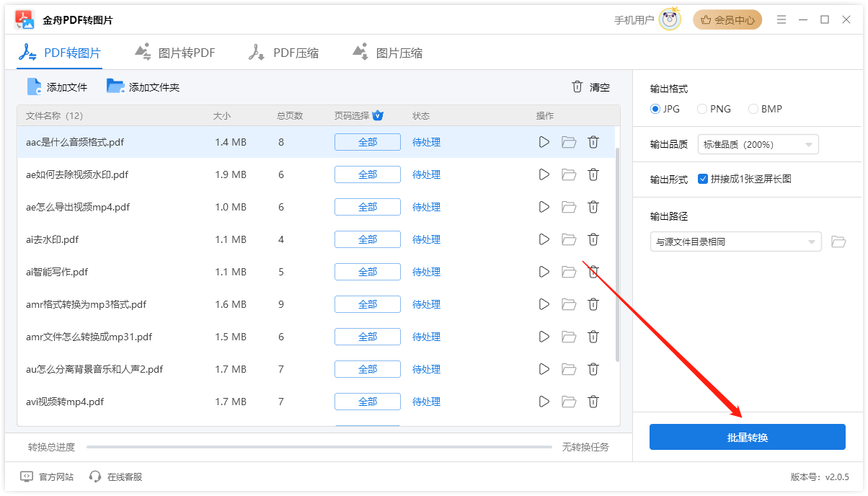
Task: Select BMP output format
Action: point(753,109)
